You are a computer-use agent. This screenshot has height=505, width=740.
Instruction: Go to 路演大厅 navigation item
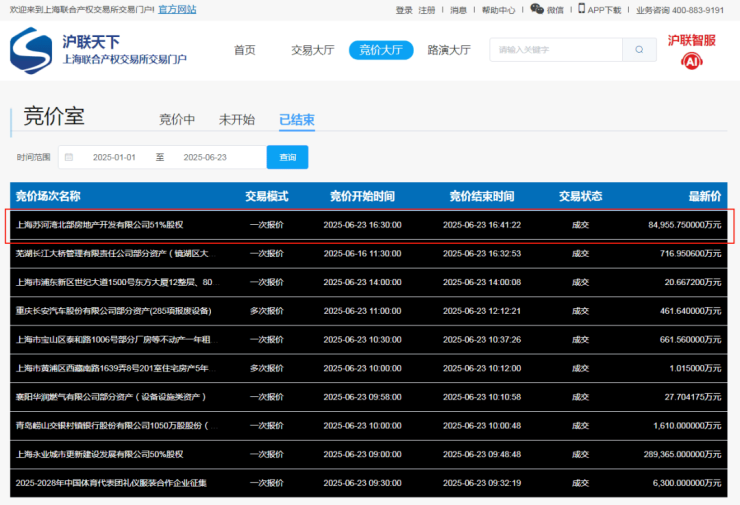click(449, 50)
